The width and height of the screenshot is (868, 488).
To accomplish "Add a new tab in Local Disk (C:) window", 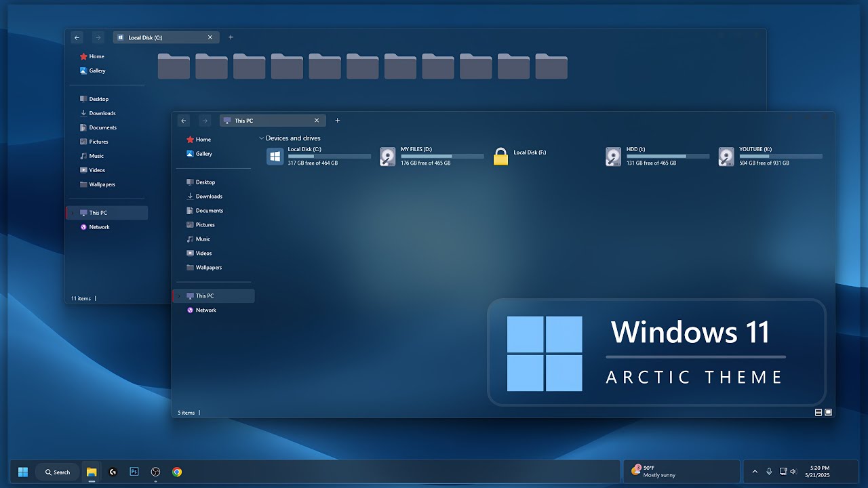I will point(231,37).
